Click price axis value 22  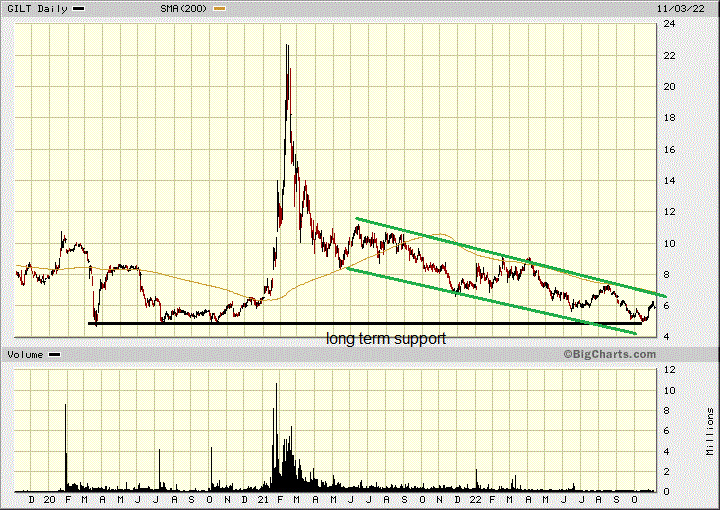[x=669, y=56]
